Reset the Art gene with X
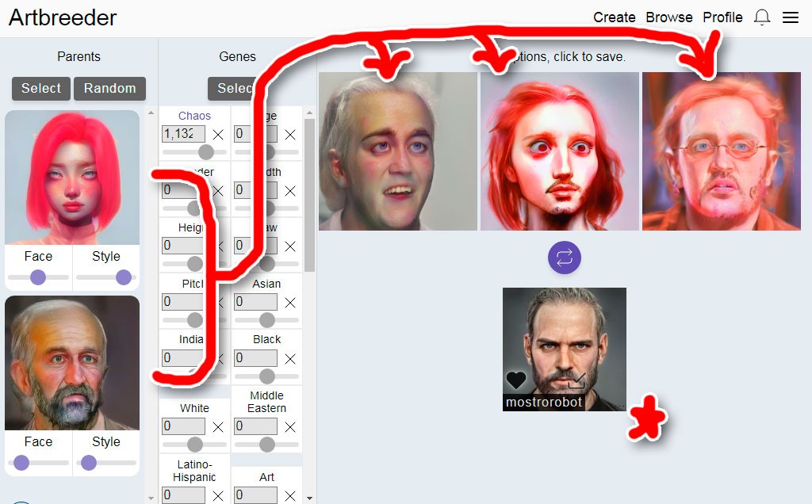 (x=290, y=496)
